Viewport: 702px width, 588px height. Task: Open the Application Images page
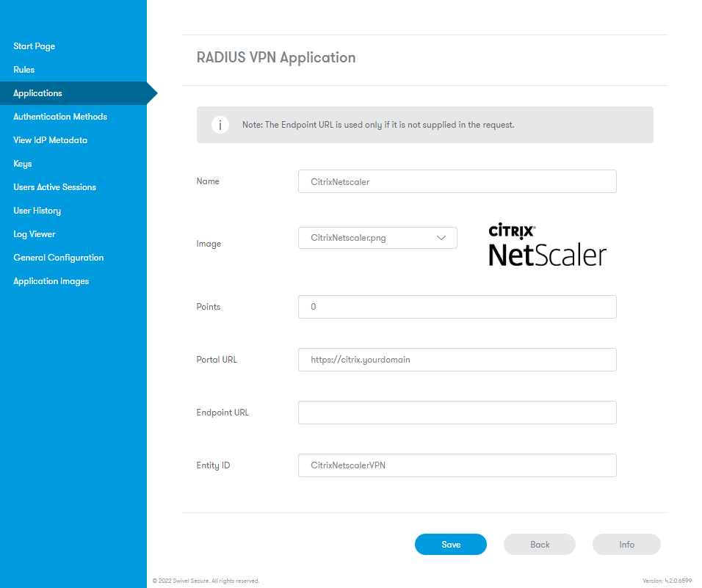click(x=51, y=280)
